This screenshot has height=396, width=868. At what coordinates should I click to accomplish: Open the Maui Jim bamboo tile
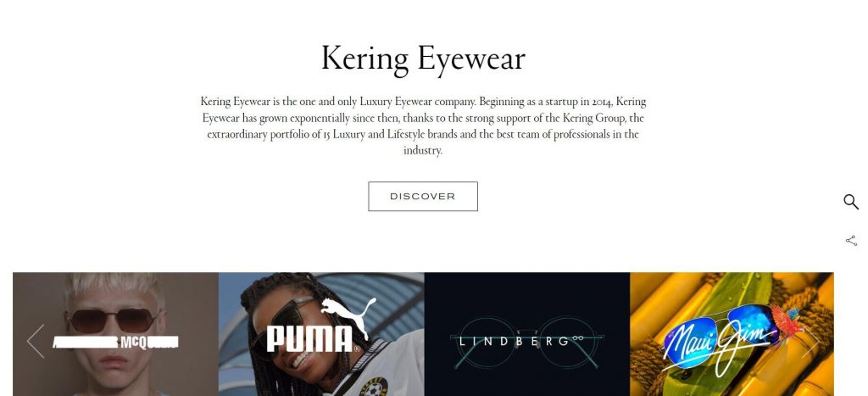(732, 334)
